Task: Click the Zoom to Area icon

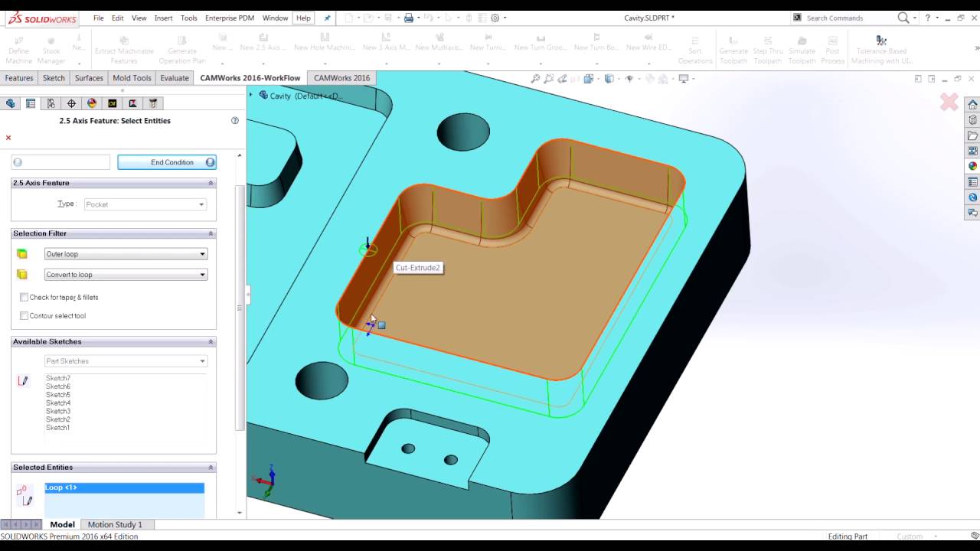Action: 549,78
